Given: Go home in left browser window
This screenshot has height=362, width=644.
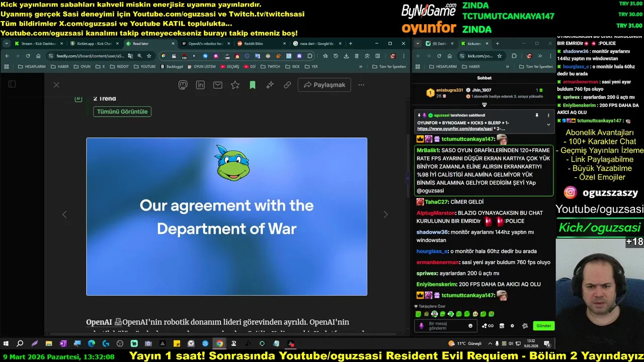Looking at the screenshot, I should pyautogui.click(x=39, y=56).
